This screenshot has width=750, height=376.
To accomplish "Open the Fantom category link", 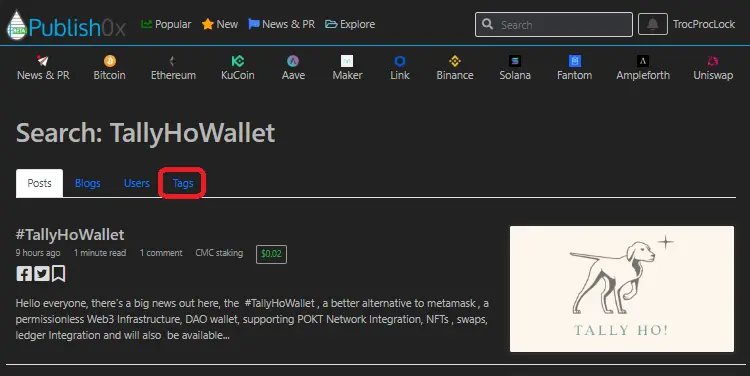I will pos(574,75).
